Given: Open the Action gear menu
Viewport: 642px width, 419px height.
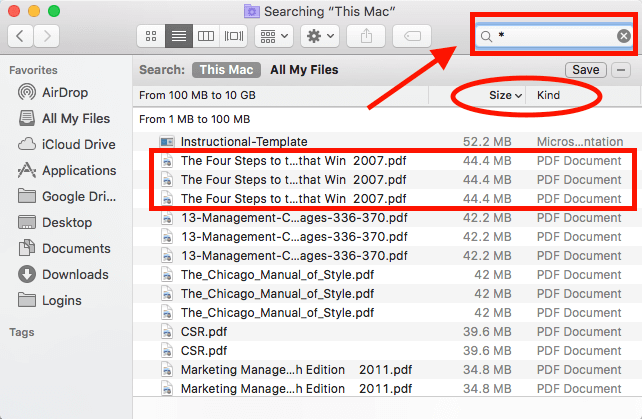Looking at the screenshot, I should pyautogui.click(x=320, y=36).
